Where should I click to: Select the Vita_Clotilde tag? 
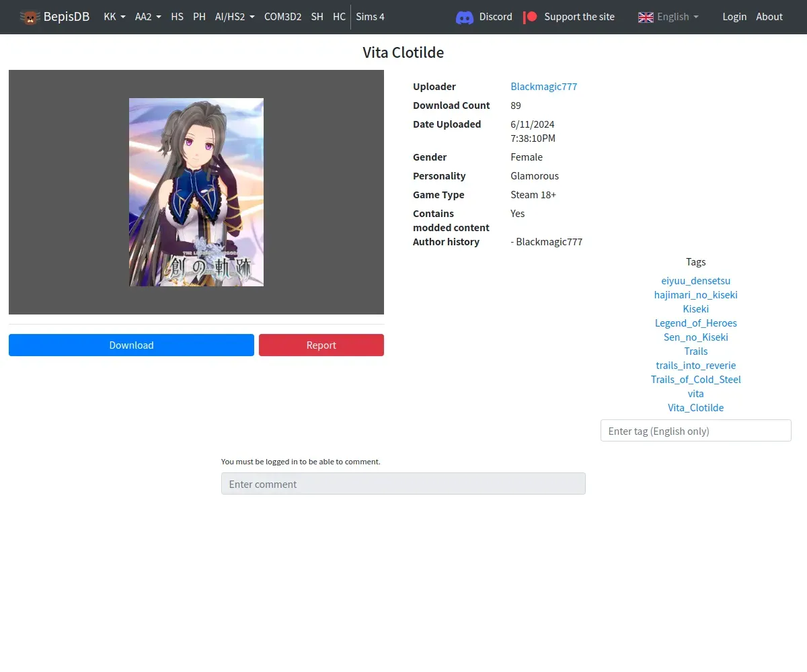(x=696, y=408)
